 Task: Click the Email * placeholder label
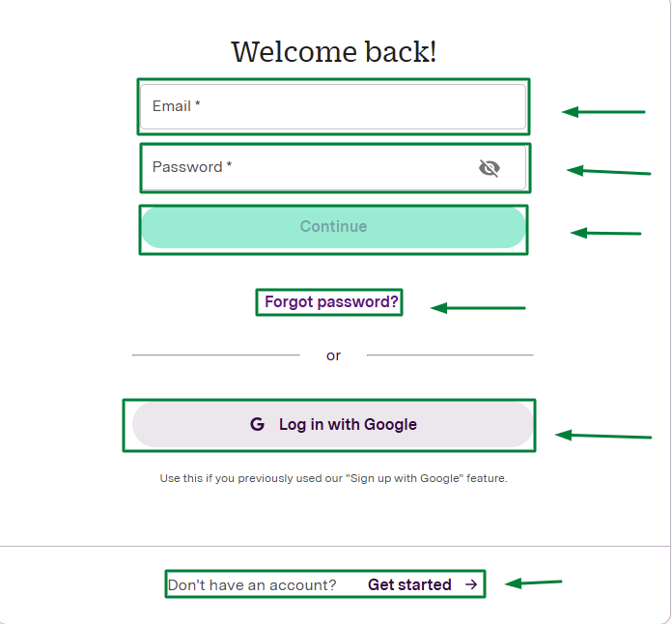176,106
